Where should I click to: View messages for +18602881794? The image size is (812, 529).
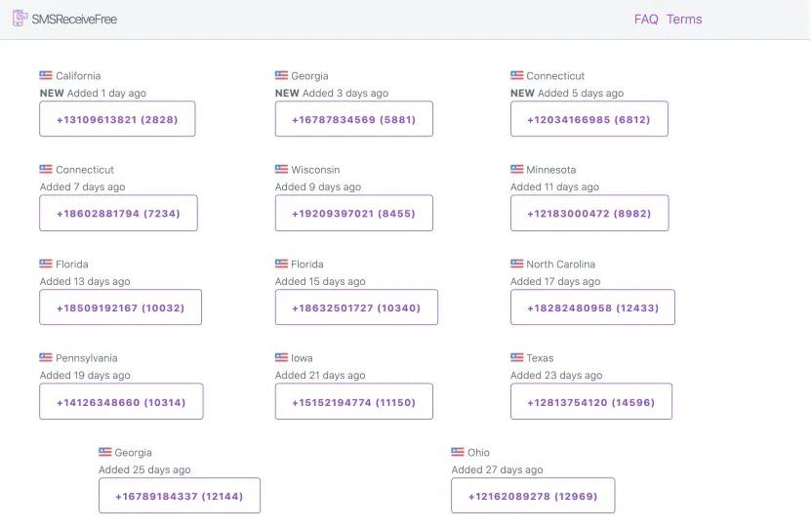(x=118, y=213)
